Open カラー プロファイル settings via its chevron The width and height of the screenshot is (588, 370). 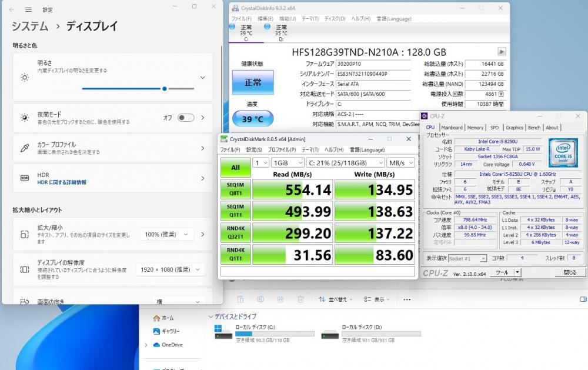(x=203, y=148)
